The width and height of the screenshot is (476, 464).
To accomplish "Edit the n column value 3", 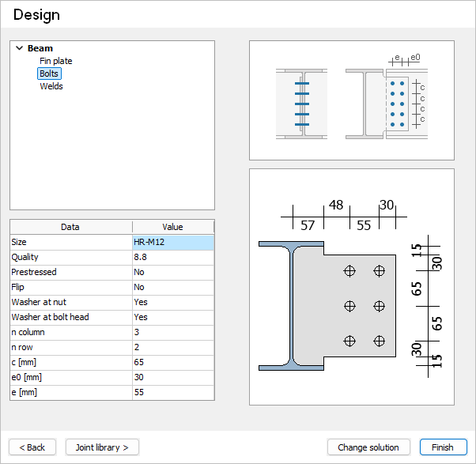I will point(173,332).
